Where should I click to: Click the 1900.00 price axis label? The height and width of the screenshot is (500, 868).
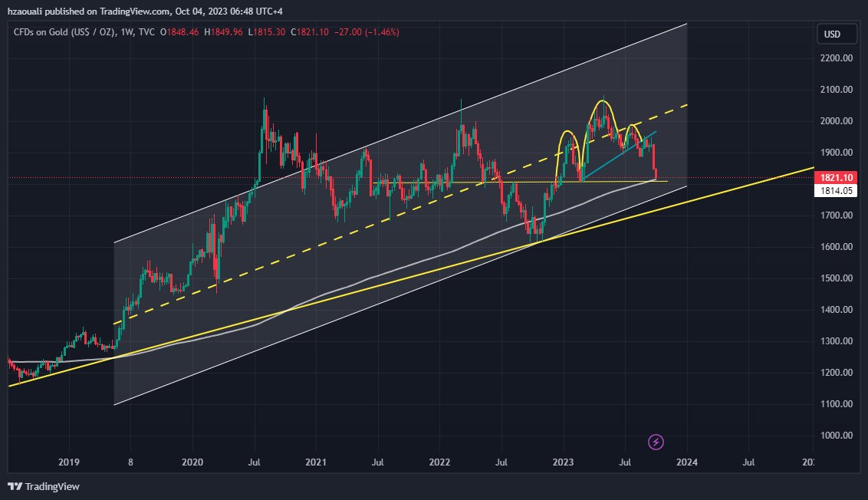[837, 153]
